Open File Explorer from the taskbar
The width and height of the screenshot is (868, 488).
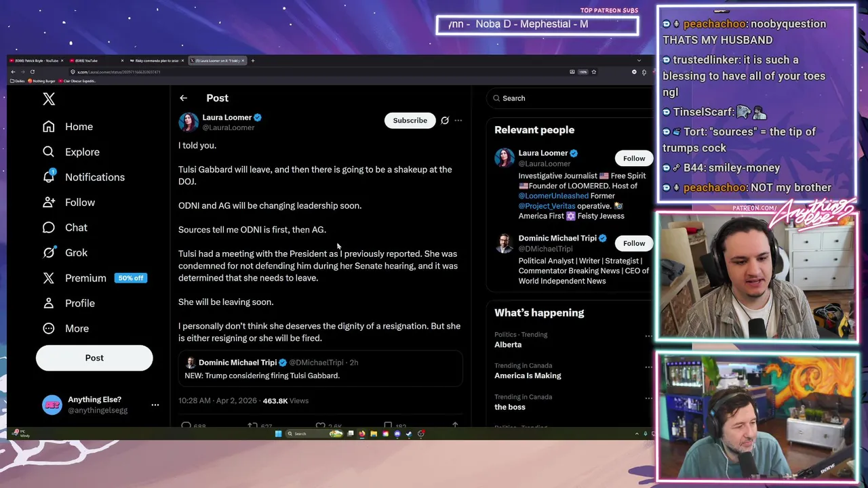(374, 434)
